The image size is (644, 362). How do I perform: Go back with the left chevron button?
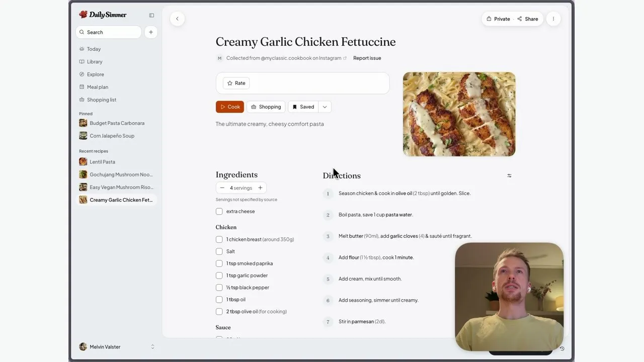pyautogui.click(x=177, y=19)
